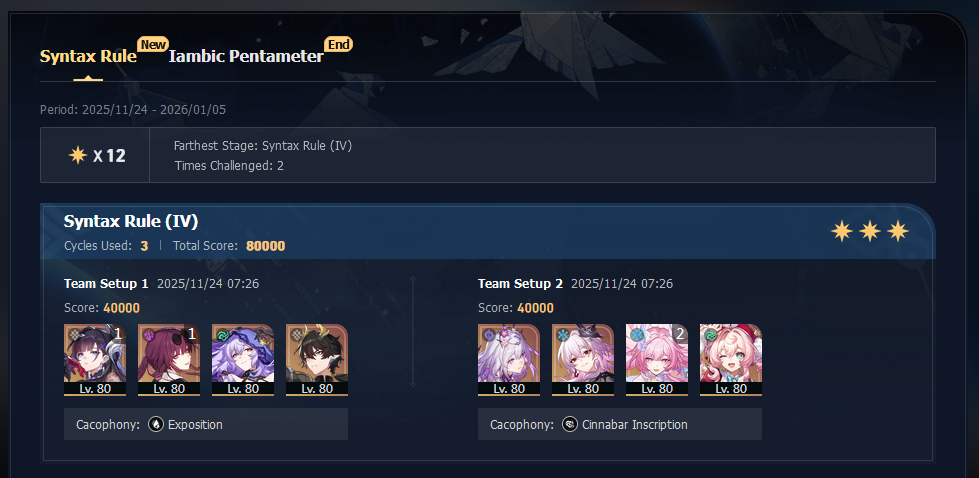
Task: Click the Cinnabar Inscription cacophony label
Action: click(x=635, y=425)
